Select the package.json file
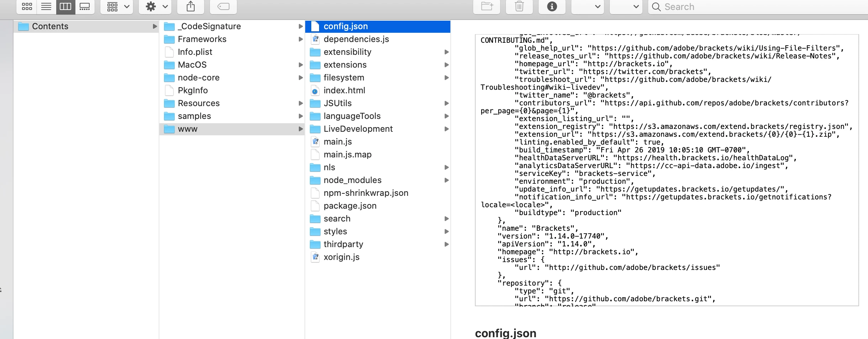The height and width of the screenshot is (339, 868). tap(378, 206)
